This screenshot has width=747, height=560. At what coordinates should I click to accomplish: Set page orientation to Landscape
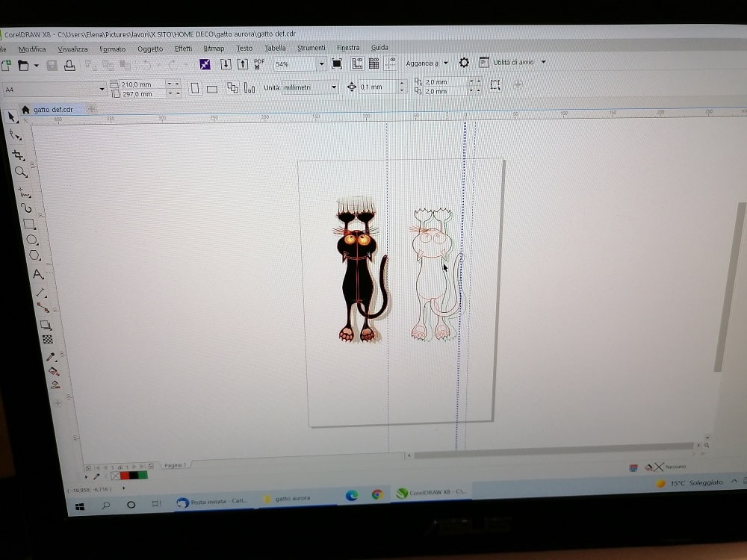(x=212, y=89)
